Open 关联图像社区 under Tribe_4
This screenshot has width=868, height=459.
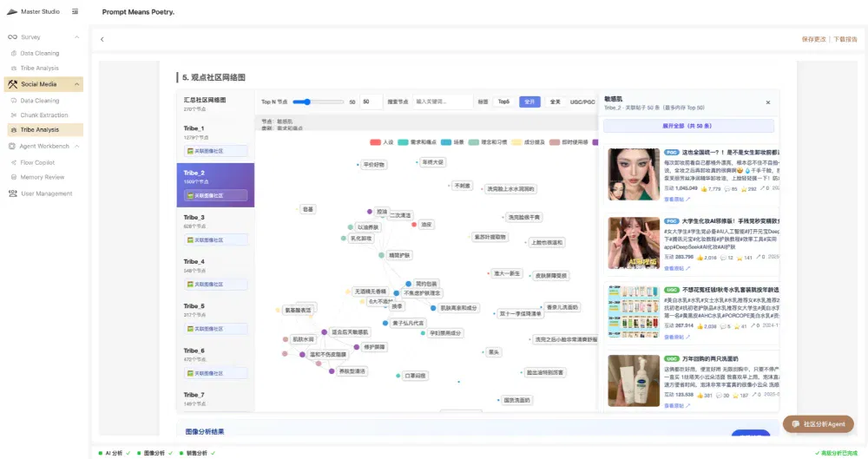[x=215, y=284]
